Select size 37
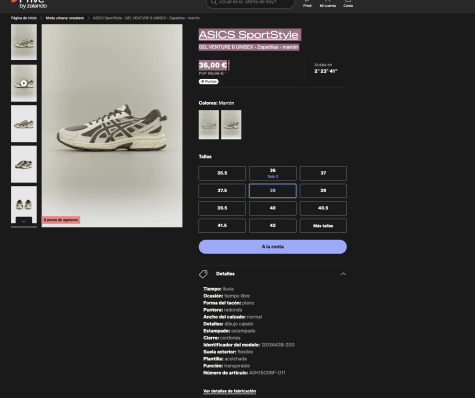This screenshot has height=398, width=475. [323, 173]
